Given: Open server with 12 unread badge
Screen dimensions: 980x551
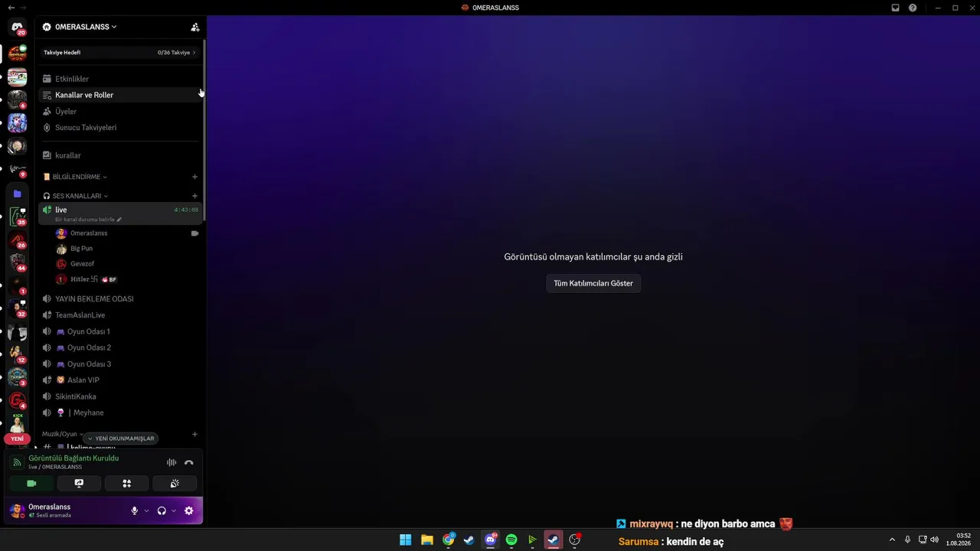Looking at the screenshot, I should click(17, 354).
